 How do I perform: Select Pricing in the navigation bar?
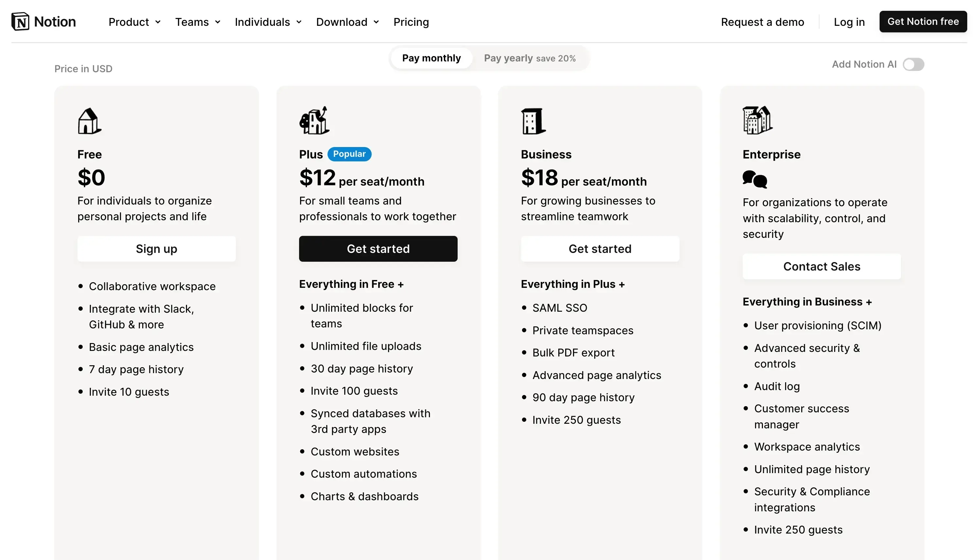[x=411, y=22]
